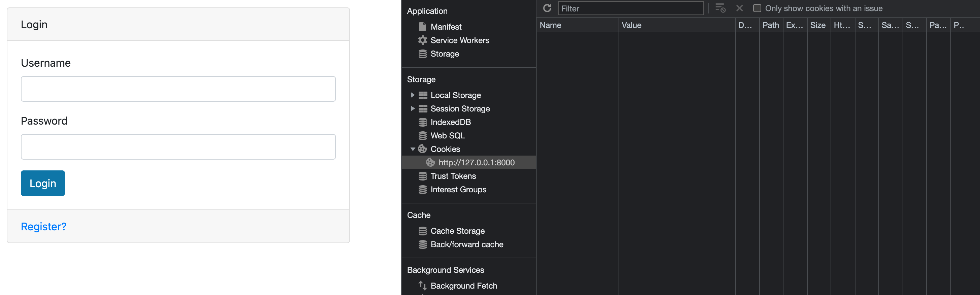
Task: Select the Interest Groups item
Action: pos(458,189)
